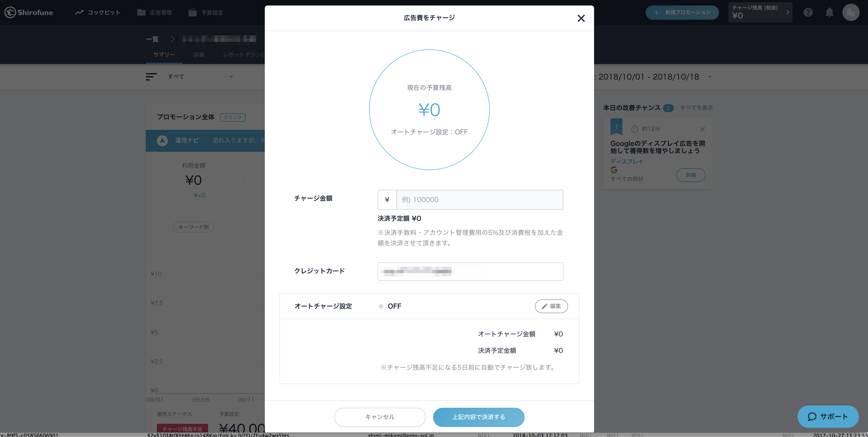Viewport: 868px width, 437px height.
Task: Click the Google logo icon on card
Action: pos(614,170)
